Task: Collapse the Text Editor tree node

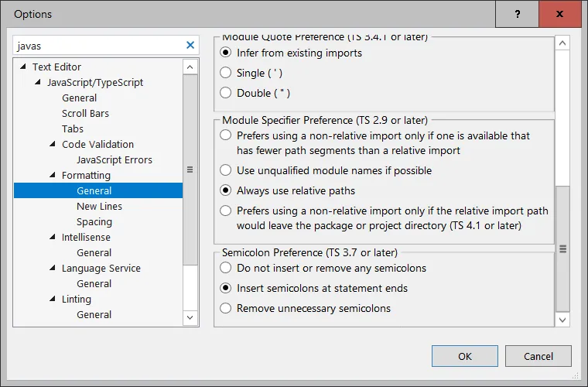Action: (x=23, y=67)
